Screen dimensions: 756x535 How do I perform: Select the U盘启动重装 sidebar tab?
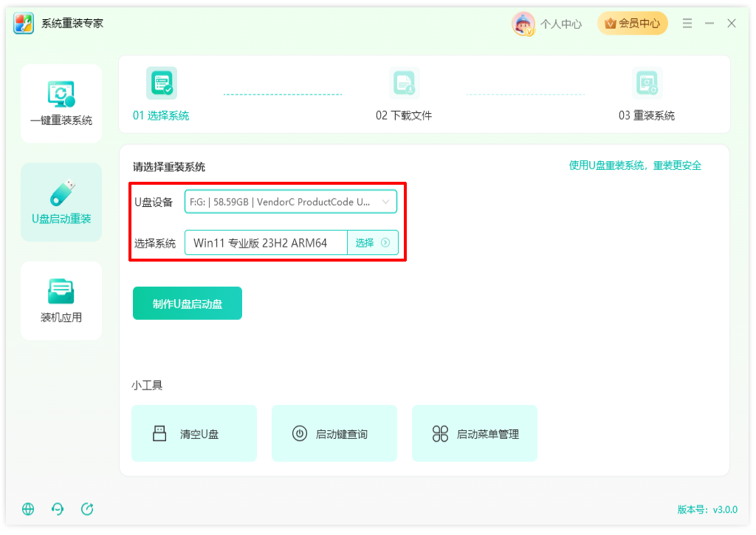tap(61, 202)
